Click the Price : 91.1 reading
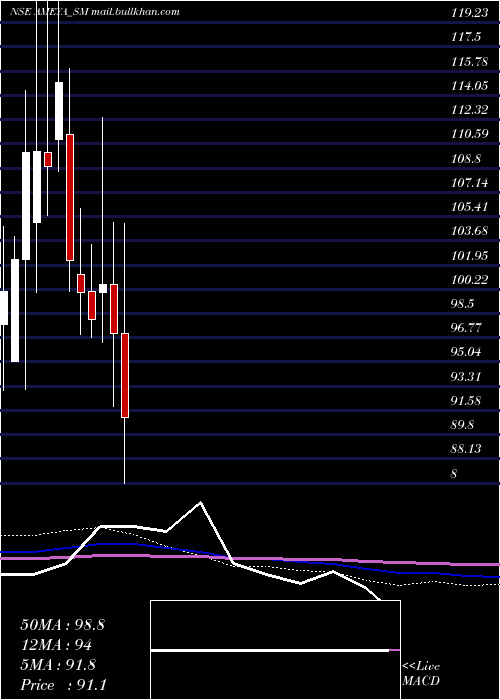The height and width of the screenshot is (700, 500). pyautogui.click(x=63, y=685)
